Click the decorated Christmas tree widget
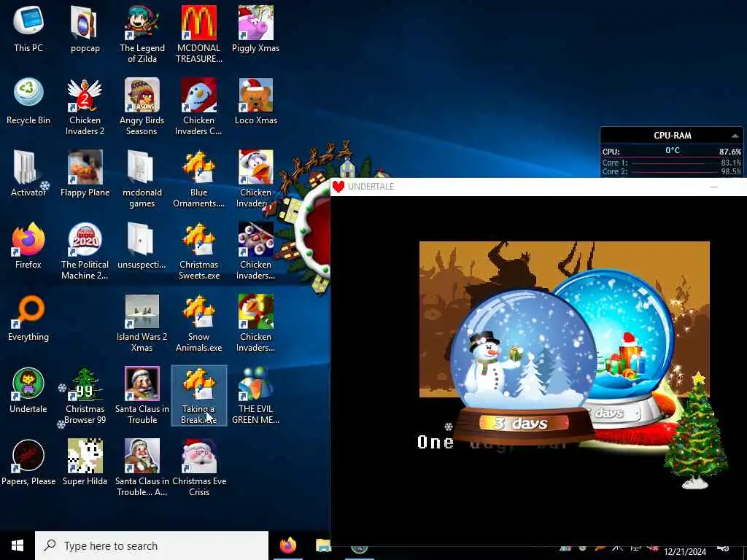Viewport: 747px width, 560px height. coord(696,431)
